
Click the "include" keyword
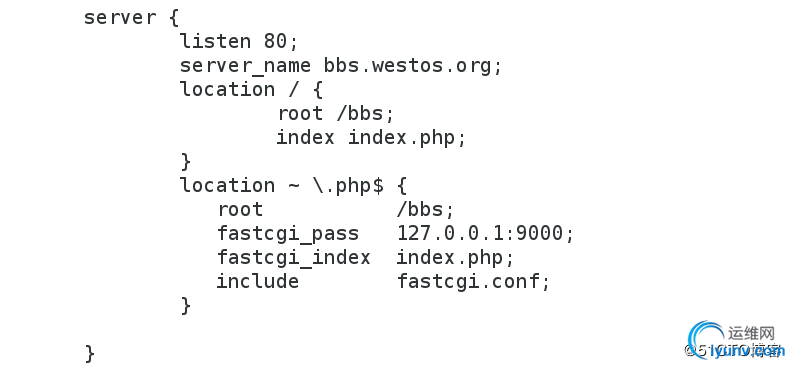coord(258,281)
